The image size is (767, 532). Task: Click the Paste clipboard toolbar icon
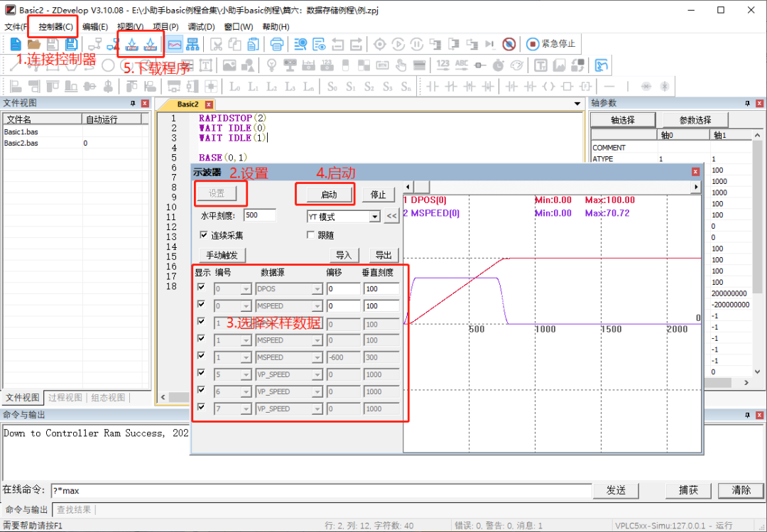[x=253, y=45]
